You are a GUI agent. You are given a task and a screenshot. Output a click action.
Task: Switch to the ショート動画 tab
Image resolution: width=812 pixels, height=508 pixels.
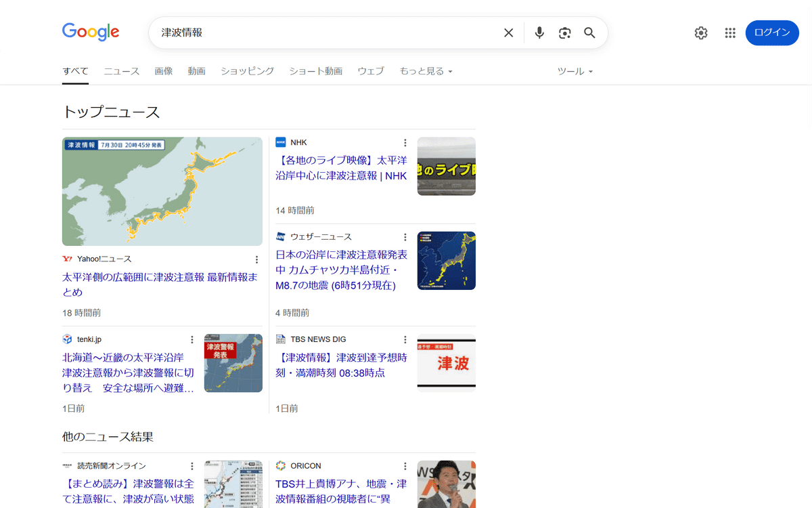click(316, 71)
